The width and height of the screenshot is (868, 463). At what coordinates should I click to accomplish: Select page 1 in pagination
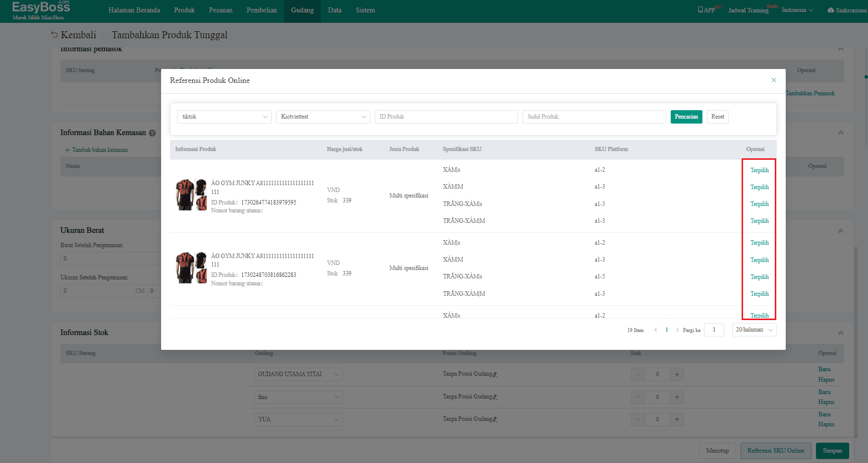pyautogui.click(x=666, y=330)
